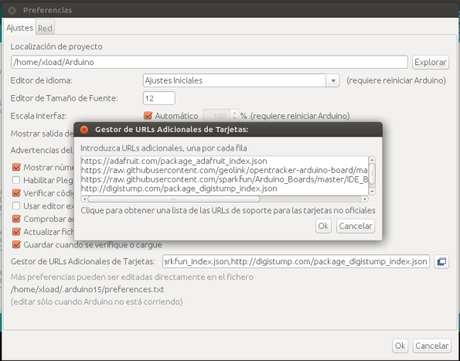
Task: Switch to the Ajustes tab
Action: click(20, 28)
